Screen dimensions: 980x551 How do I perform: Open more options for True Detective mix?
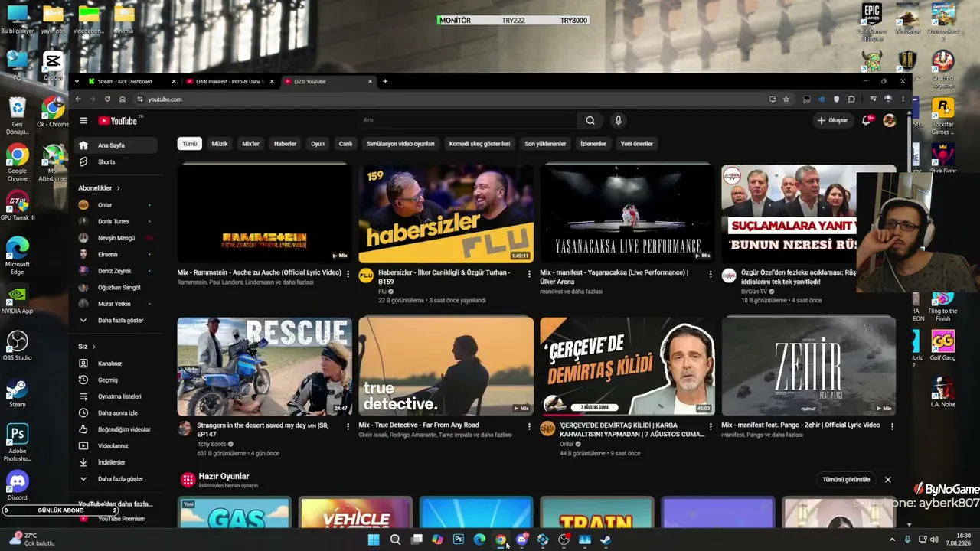point(529,426)
